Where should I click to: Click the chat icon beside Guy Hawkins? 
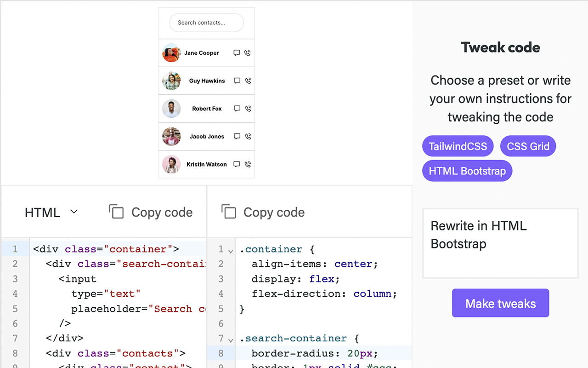[237, 81]
